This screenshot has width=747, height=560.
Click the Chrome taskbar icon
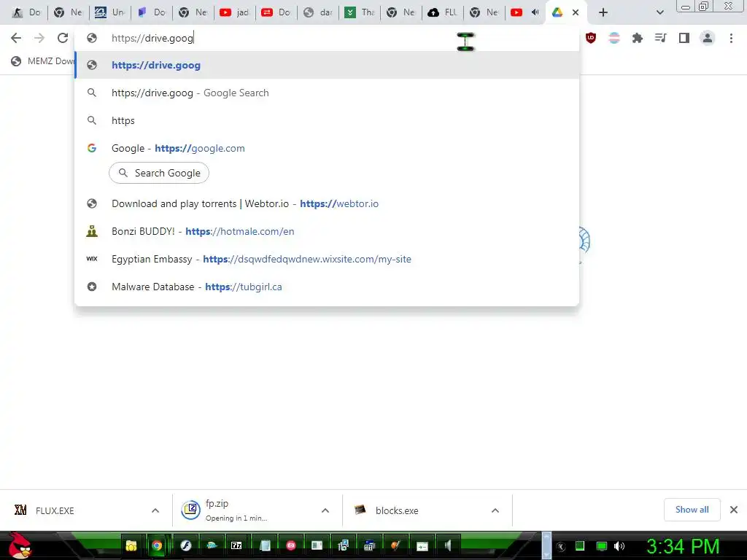pyautogui.click(x=157, y=545)
